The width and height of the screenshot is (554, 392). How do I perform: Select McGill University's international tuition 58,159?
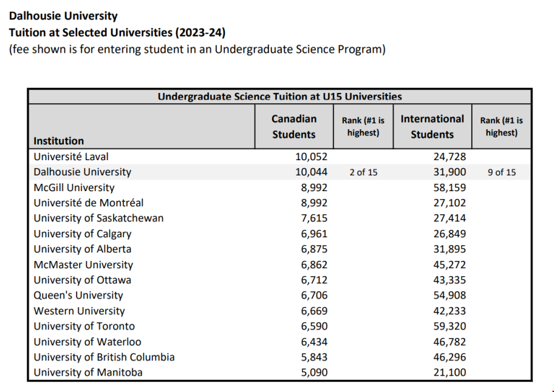(450, 188)
